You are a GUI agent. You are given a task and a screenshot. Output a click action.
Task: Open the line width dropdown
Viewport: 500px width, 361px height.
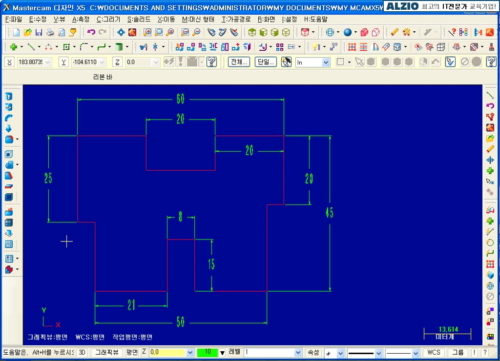click(x=415, y=352)
